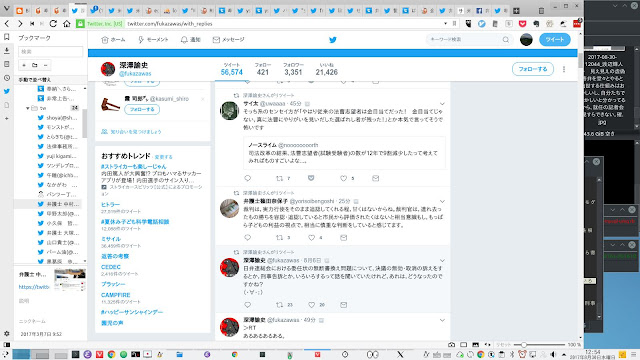Open the Downloads panel icon

(7, 51)
